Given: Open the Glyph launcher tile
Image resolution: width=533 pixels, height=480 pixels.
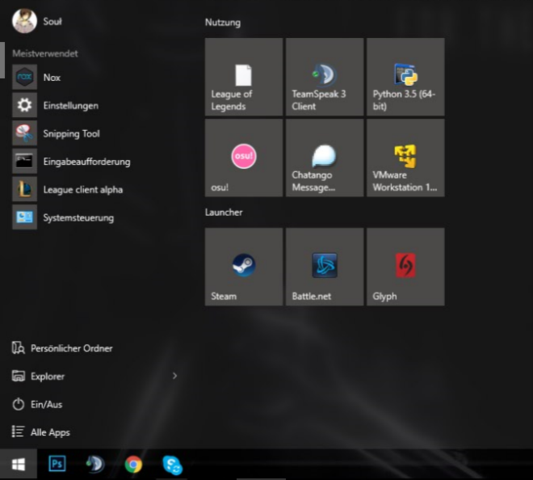Looking at the screenshot, I should (x=406, y=267).
